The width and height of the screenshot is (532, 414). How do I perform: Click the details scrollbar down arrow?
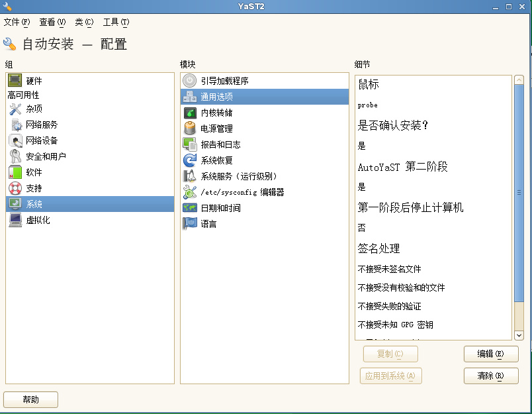(x=519, y=335)
